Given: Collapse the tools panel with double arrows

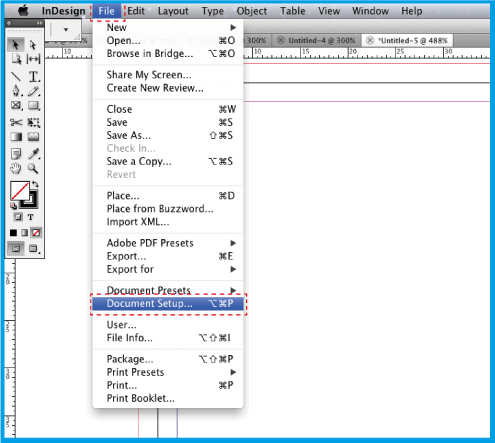Looking at the screenshot, I should (40, 23).
